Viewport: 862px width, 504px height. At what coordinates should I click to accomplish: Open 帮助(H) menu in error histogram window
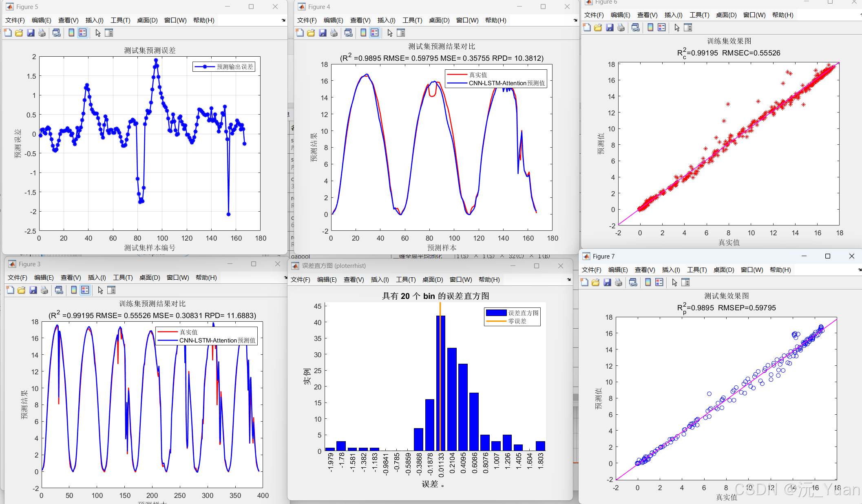pyautogui.click(x=489, y=280)
